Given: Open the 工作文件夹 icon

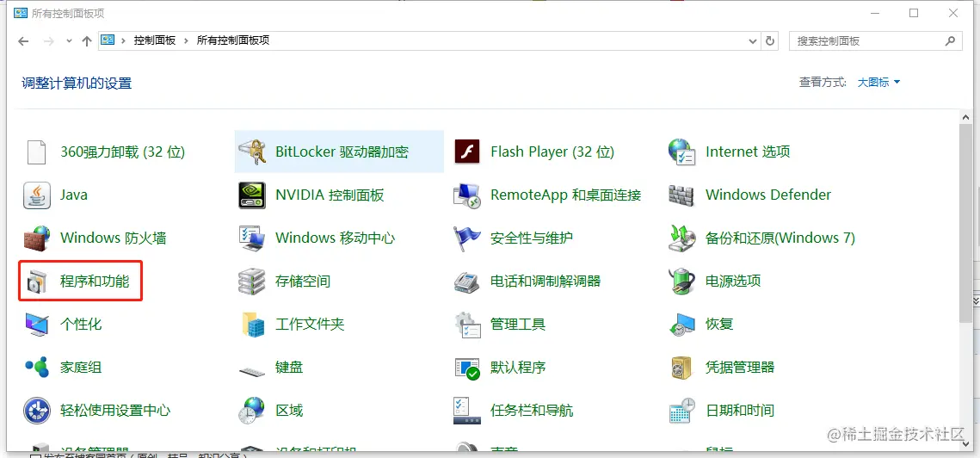Looking at the screenshot, I should [251, 325].
